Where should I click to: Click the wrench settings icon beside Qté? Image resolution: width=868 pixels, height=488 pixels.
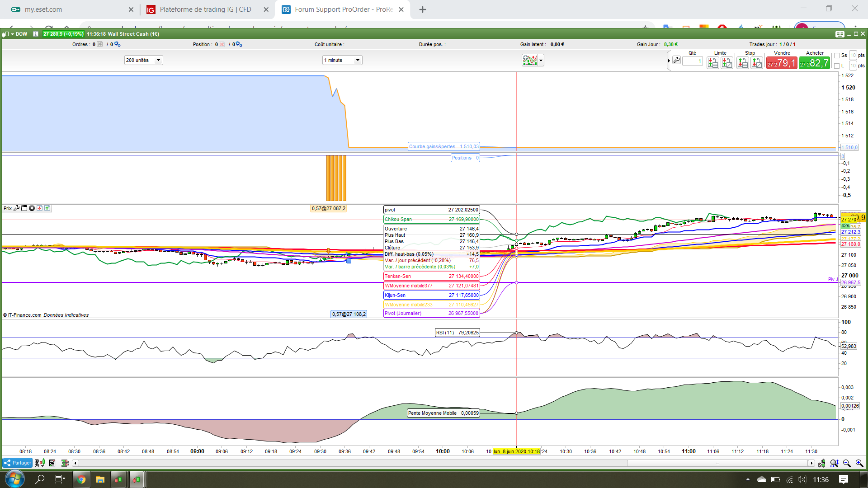coord(676,60)
